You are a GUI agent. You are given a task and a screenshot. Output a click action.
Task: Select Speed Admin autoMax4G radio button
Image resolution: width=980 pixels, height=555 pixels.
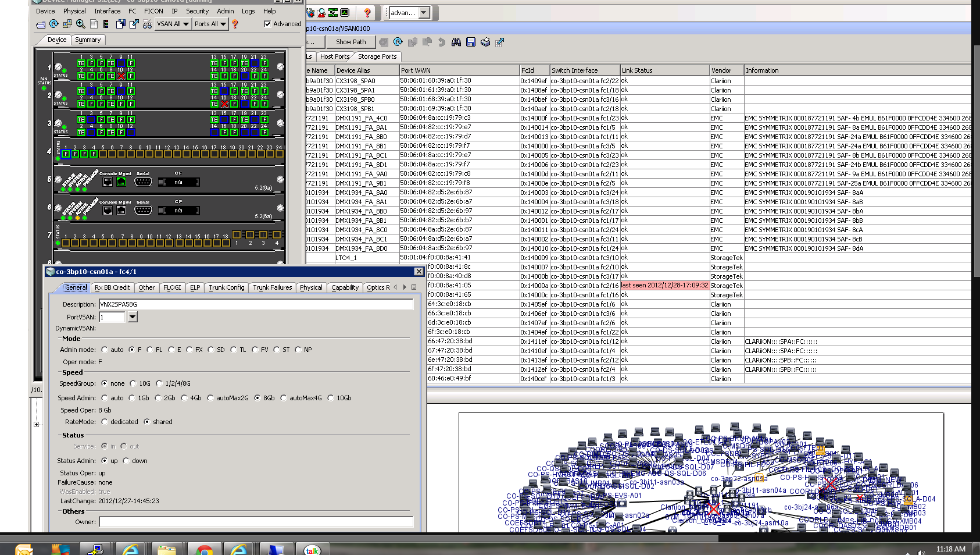click(x=284, y=398)
